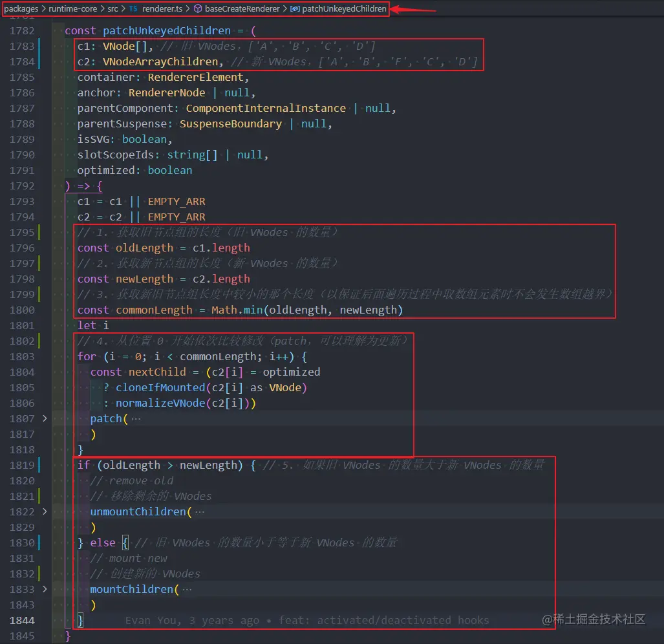Click the 'baseCreateRenderer' breadcrumb symbol
This screenshot has height=644, width=664.
point(242,8)
